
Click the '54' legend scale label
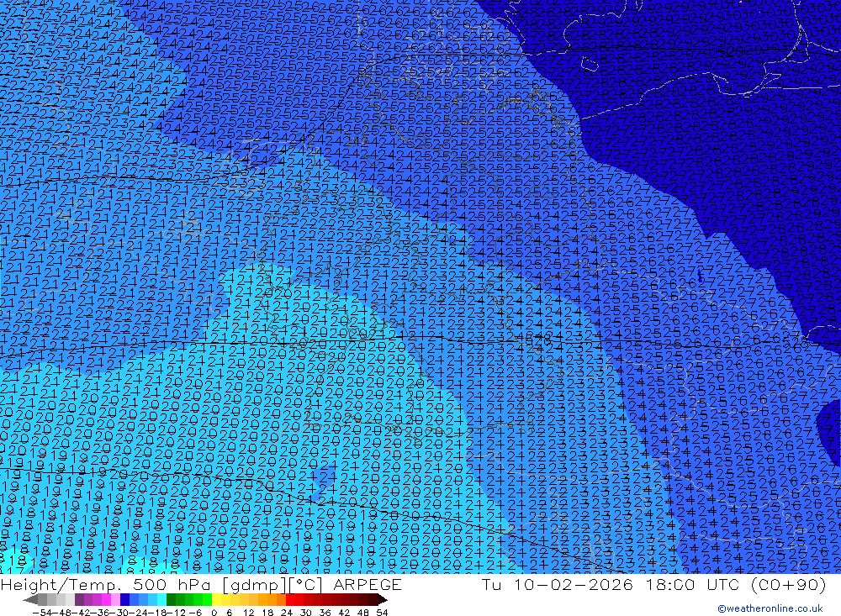(x=382, y=613)
